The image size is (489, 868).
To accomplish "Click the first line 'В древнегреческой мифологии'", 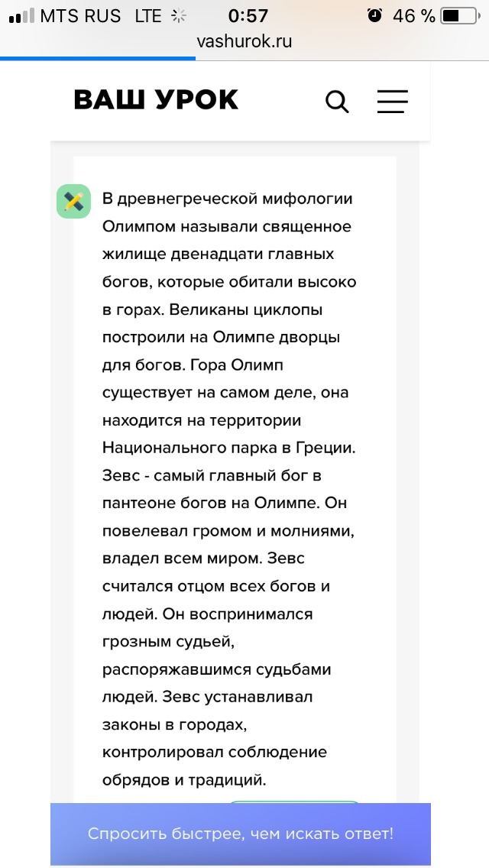I will (228, 199).
